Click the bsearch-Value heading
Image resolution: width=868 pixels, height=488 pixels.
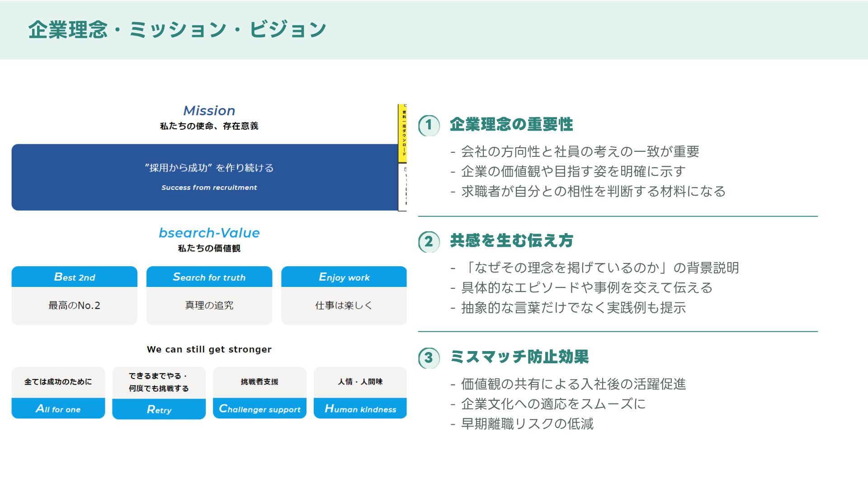(x=209, y=233)
